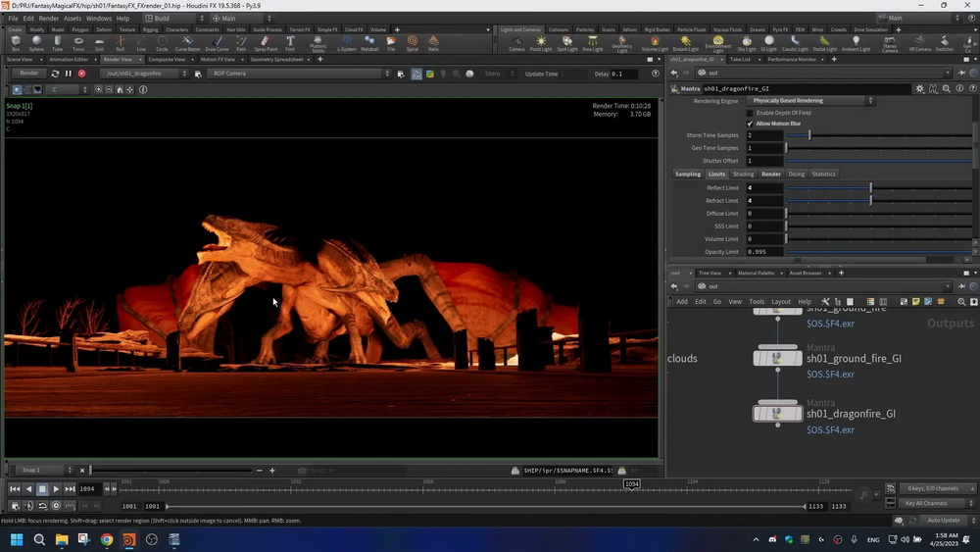Open File Explorer from taskbar
Screen dimensions: 980x552
[x=62, y=539]
